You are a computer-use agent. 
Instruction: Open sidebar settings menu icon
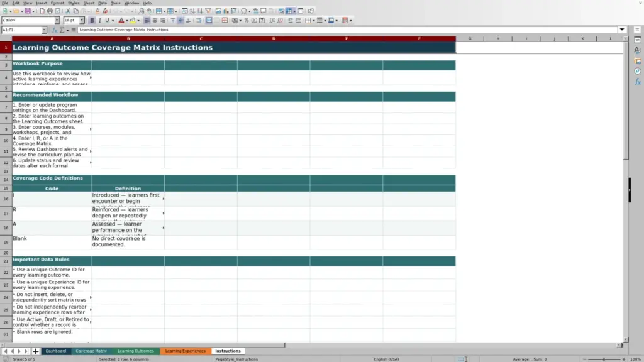tap(638, 30)
